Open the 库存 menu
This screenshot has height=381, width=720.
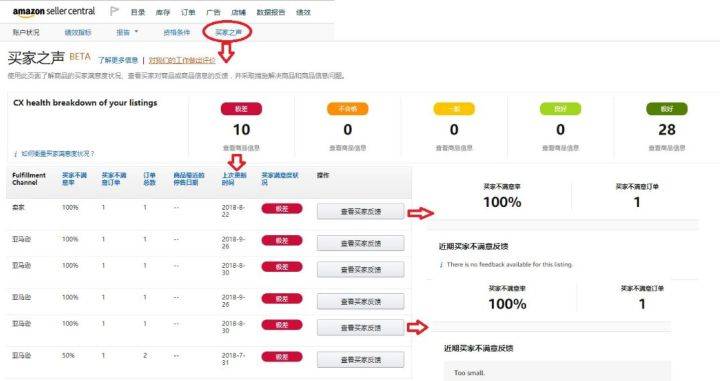pos(163,12)
